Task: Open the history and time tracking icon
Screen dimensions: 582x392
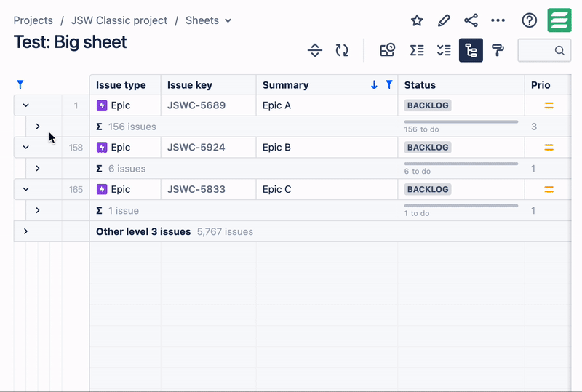Action: tap(387, 50)
